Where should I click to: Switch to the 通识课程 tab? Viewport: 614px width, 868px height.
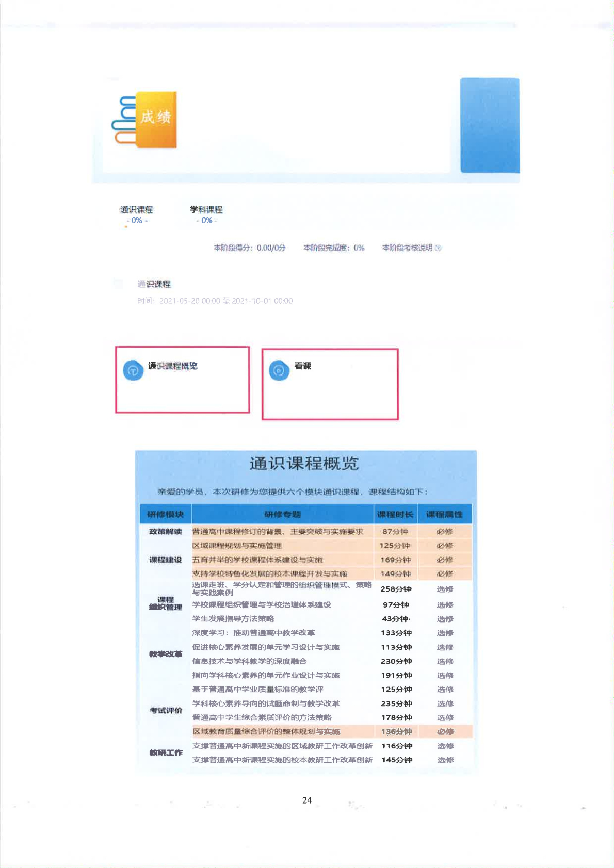[x=137, y=215]
